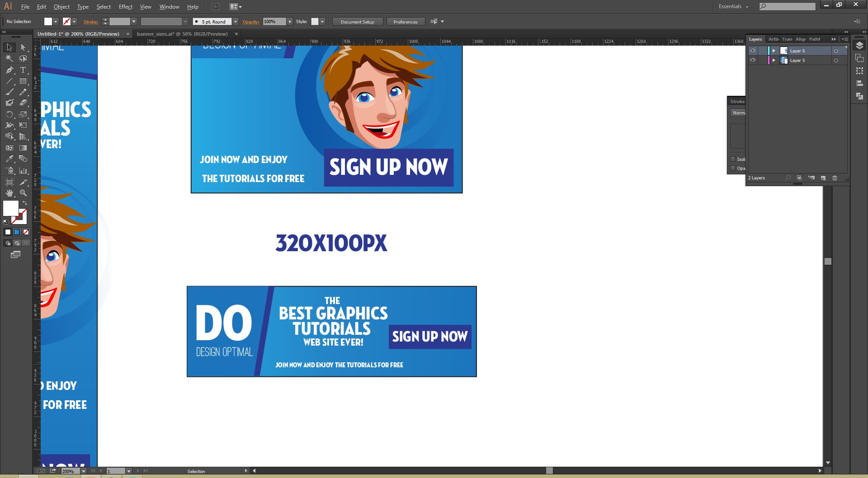Toggle lock column for Layer 6
Image resolution: width=868 pixels, height=478 pixels.
[x=762, y=51]
